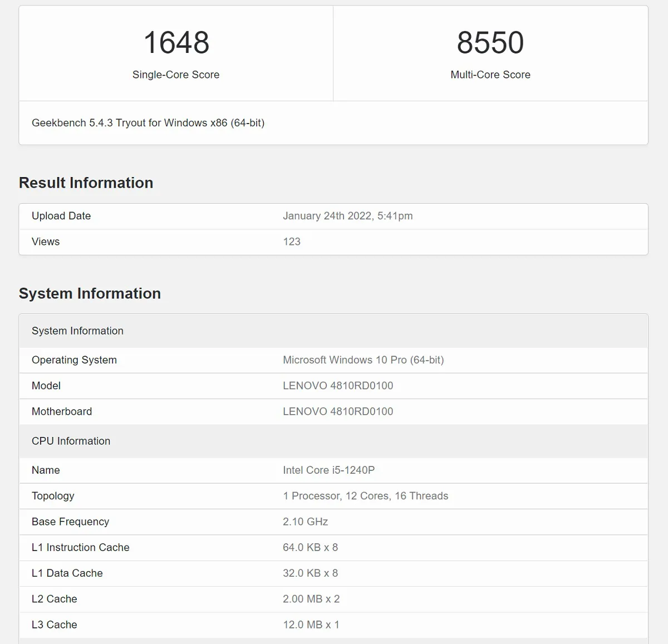Click the Model row label
This screenshot has width=668, height=644.
click(46, 386)
